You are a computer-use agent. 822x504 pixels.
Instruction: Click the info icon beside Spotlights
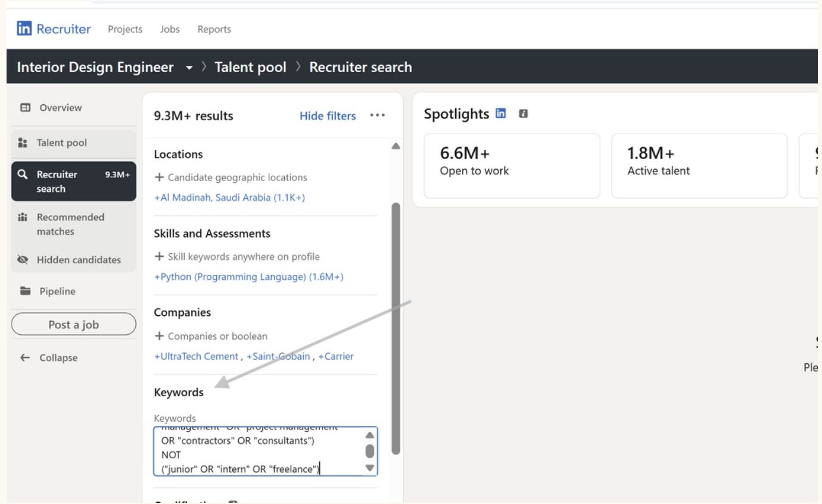coord(522,113)
